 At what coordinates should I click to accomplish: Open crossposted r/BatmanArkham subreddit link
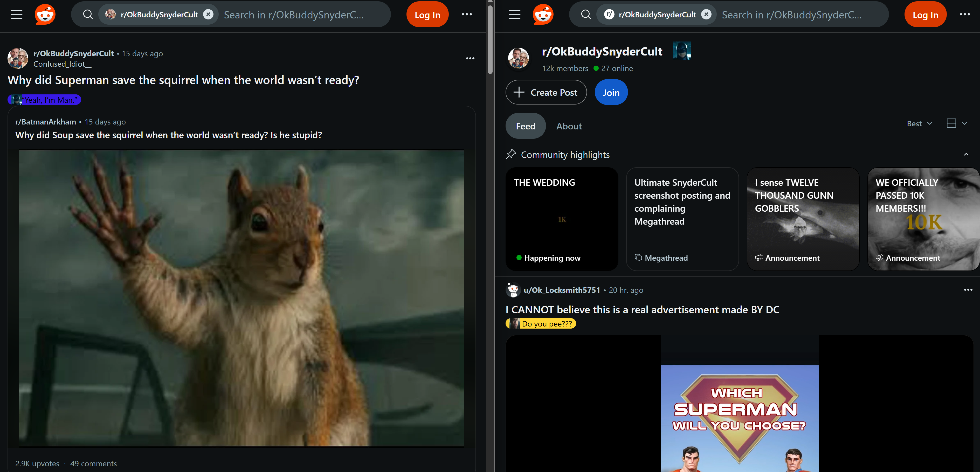point(45,122)
